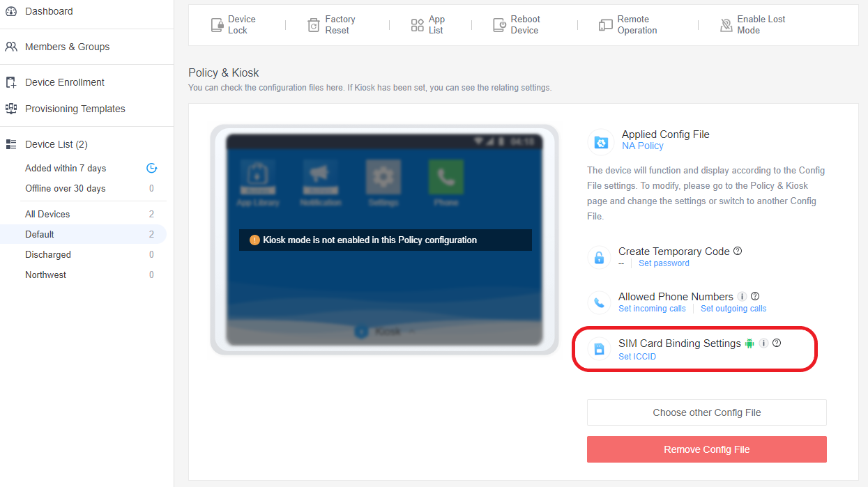
Task: Start Remote Operation
Action: [628, 25]
